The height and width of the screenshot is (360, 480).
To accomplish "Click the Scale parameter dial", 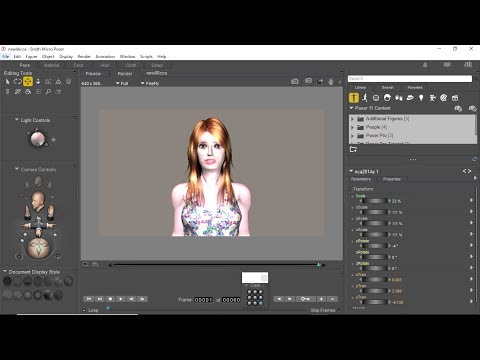I will coord(375,201).
